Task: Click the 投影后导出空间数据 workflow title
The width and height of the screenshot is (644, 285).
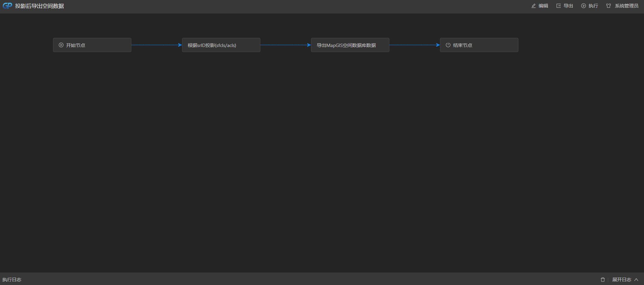Action: 40,6
